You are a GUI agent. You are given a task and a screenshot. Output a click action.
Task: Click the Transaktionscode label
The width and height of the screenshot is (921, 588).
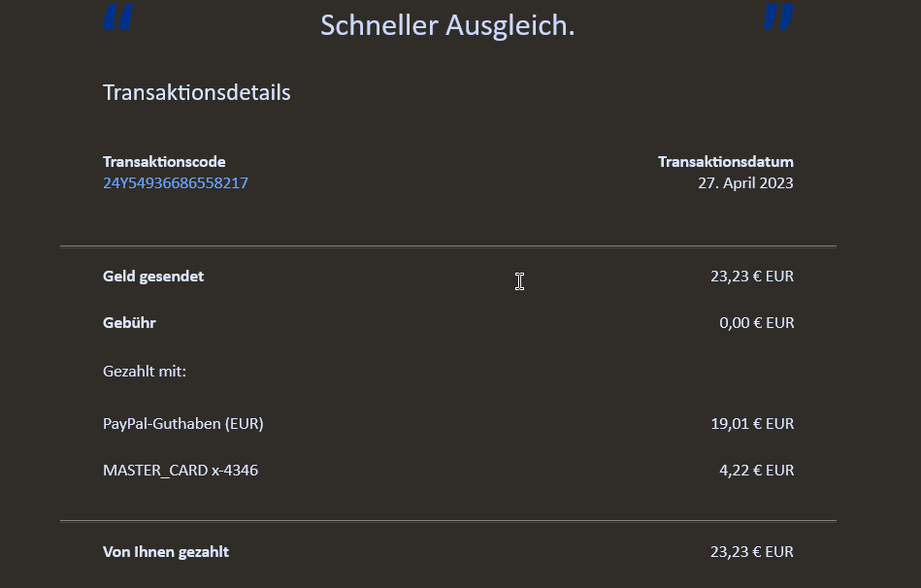tap(164, 162)
